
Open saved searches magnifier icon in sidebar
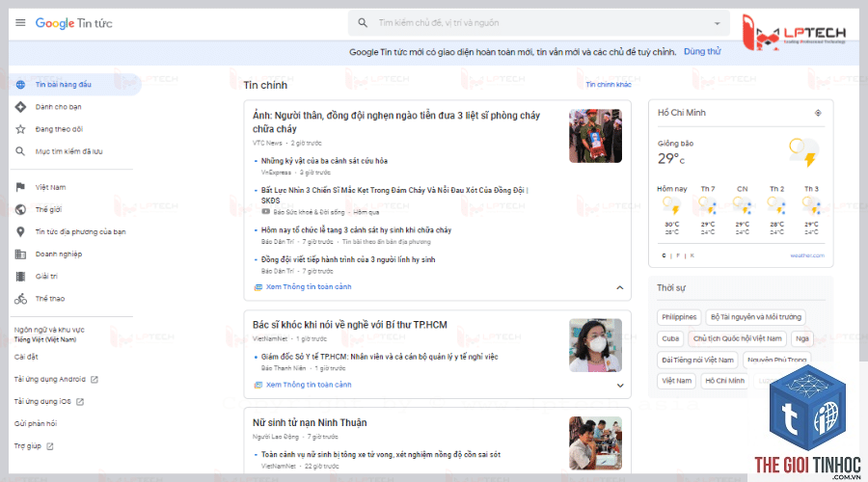click(x=20, y=151)
